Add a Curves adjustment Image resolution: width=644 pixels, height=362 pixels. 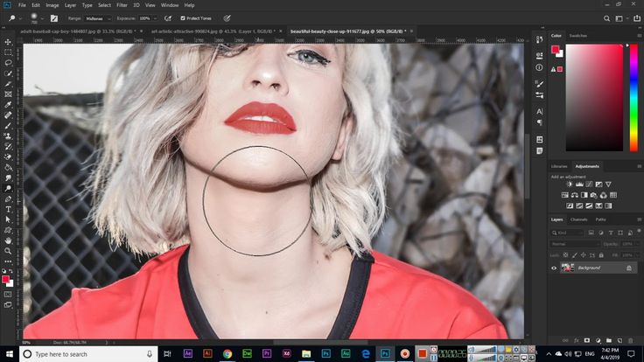pyautogui.click(x=590, y=184)
